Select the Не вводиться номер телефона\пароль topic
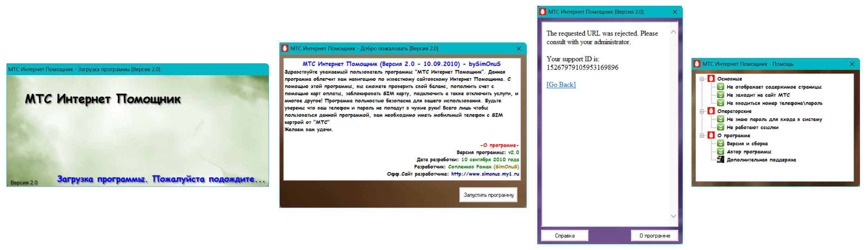The width and height of the screenshot is (868, 250). tap(774, 103)
